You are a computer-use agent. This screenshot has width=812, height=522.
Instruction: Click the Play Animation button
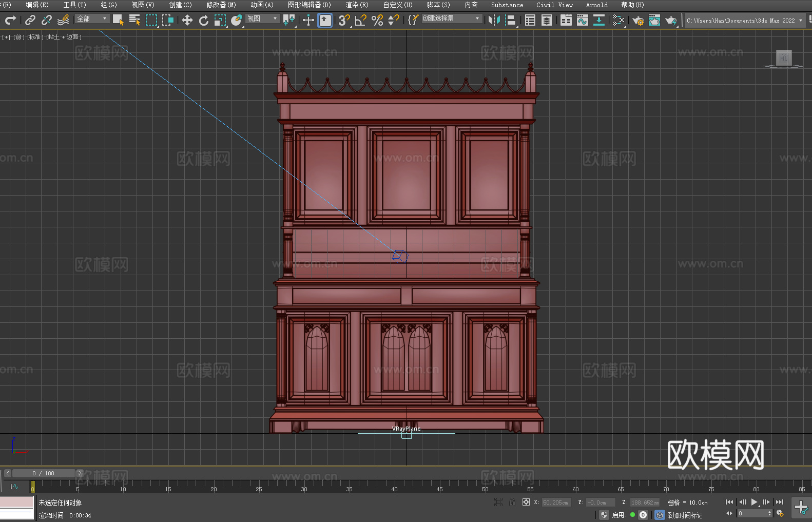[755, 502]
